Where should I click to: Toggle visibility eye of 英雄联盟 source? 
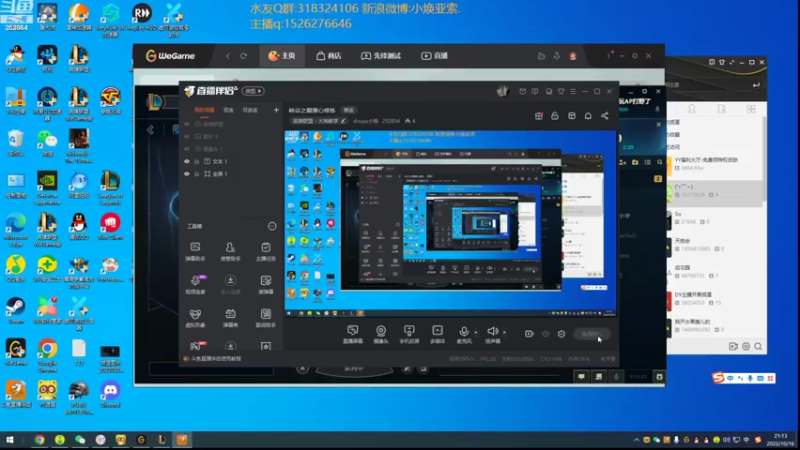click(x=187, y=124)
